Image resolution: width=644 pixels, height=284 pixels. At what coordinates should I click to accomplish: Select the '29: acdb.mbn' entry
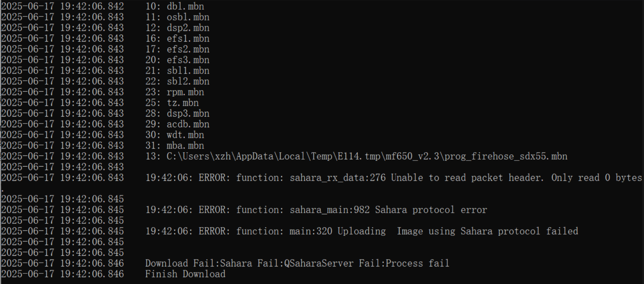177,124
